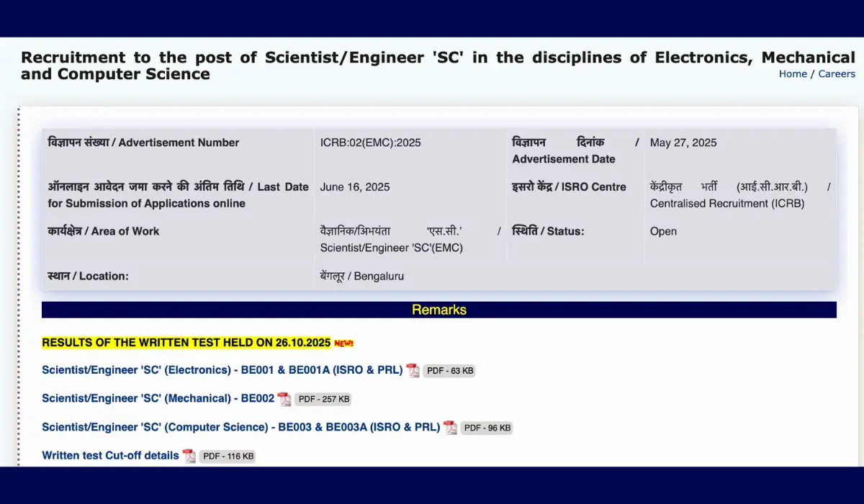Screen dimensions: 864x504
Task: Open the PDF icon beside the Electronics results link
Action: (x=413, y=370)
